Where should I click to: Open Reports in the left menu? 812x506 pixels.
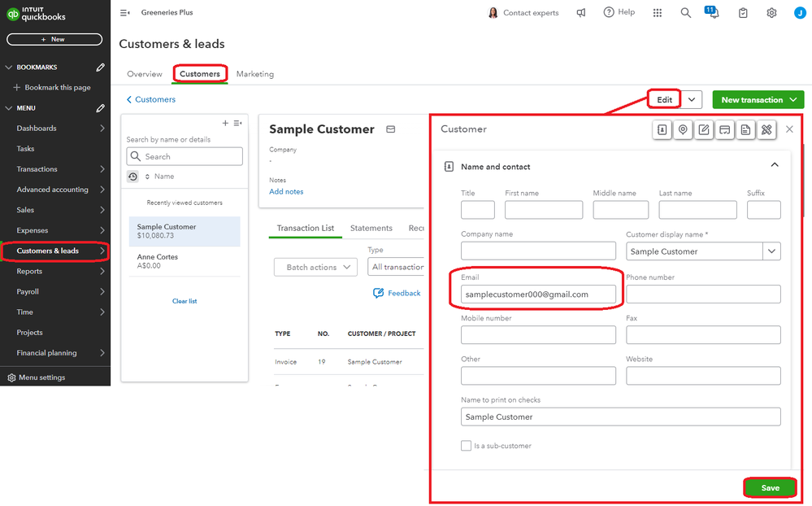click(30, 272)
